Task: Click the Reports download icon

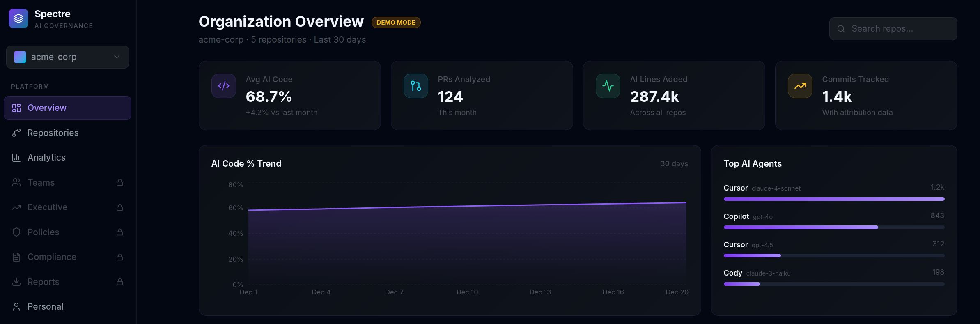Action: point(16,282)
